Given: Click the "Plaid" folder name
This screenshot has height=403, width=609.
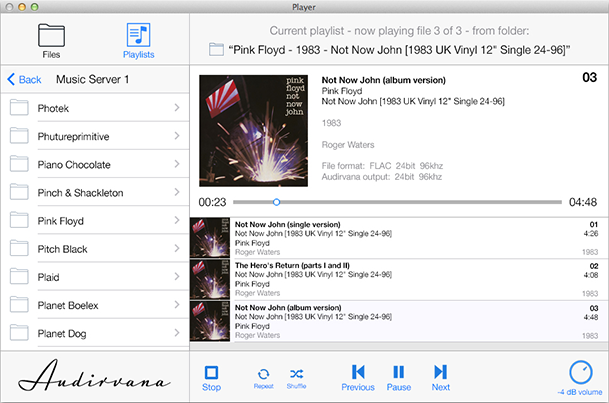Looking at the screenshot, I should point(48,278).
